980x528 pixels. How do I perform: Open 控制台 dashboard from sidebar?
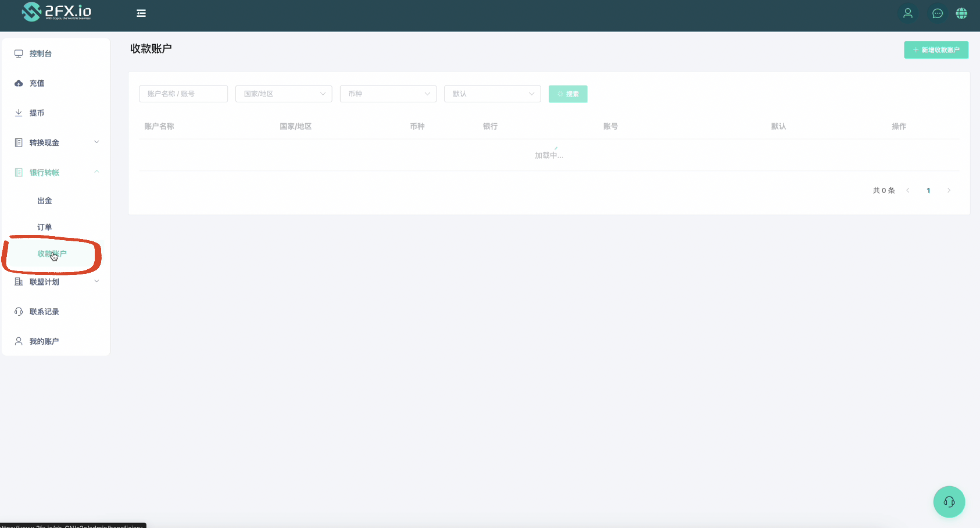point(41,53)
